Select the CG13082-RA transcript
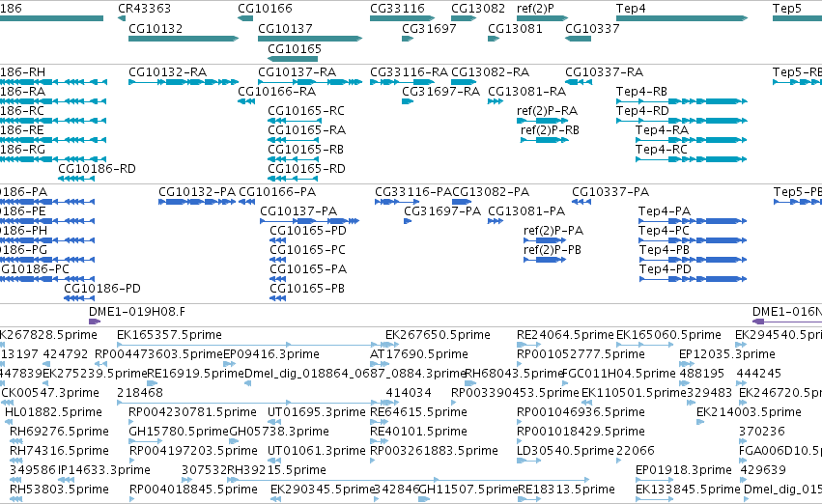The image size is (822, 504). [x=464, y=82]
